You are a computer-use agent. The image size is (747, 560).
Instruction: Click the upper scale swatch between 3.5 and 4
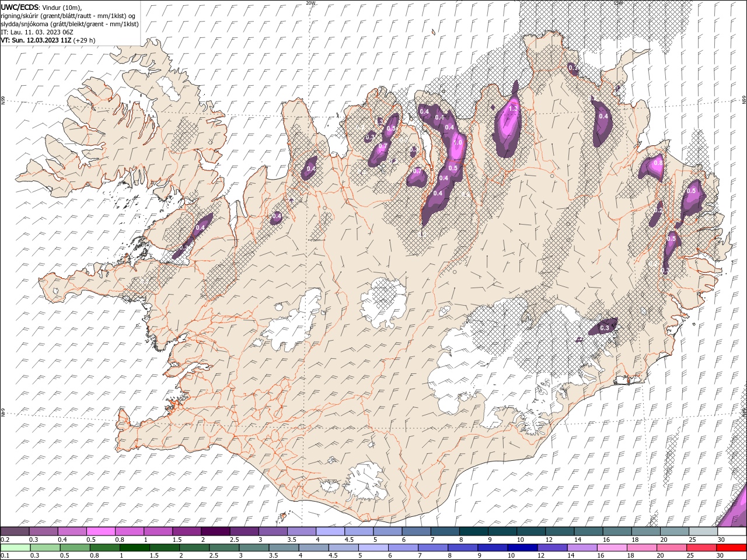point(301,531)
